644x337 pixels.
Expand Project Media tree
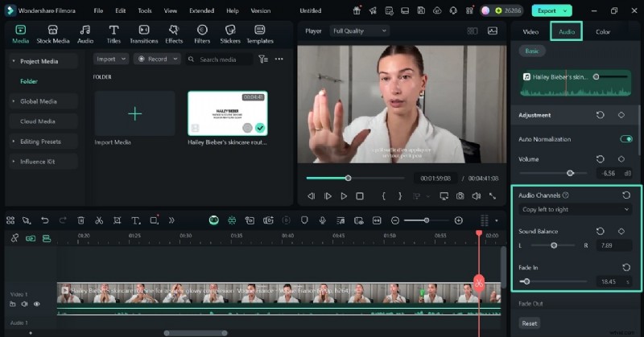(x=14, y=61)
